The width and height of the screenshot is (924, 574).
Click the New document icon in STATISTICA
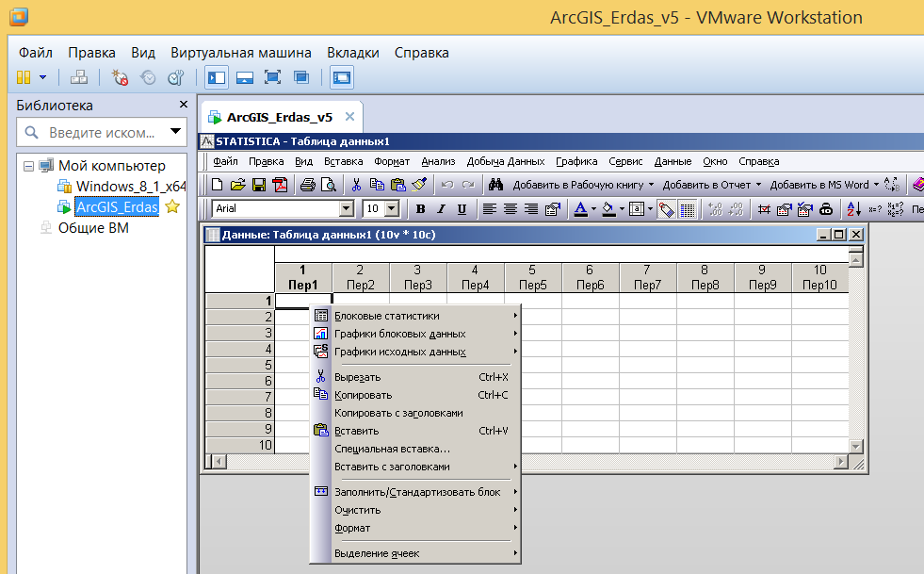pos(217,185)
